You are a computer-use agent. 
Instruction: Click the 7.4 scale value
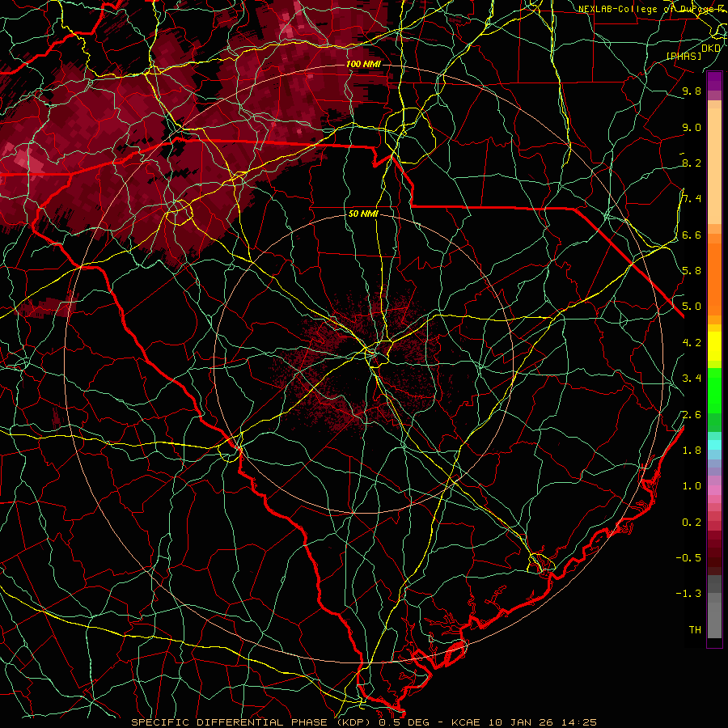(692, 199)
